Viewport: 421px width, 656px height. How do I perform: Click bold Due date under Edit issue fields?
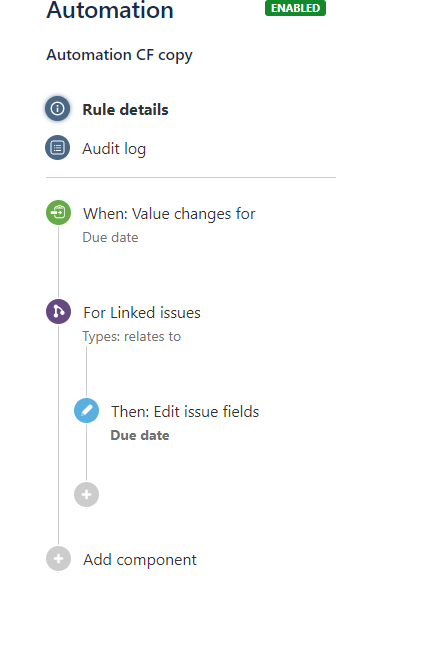point(140,436)
